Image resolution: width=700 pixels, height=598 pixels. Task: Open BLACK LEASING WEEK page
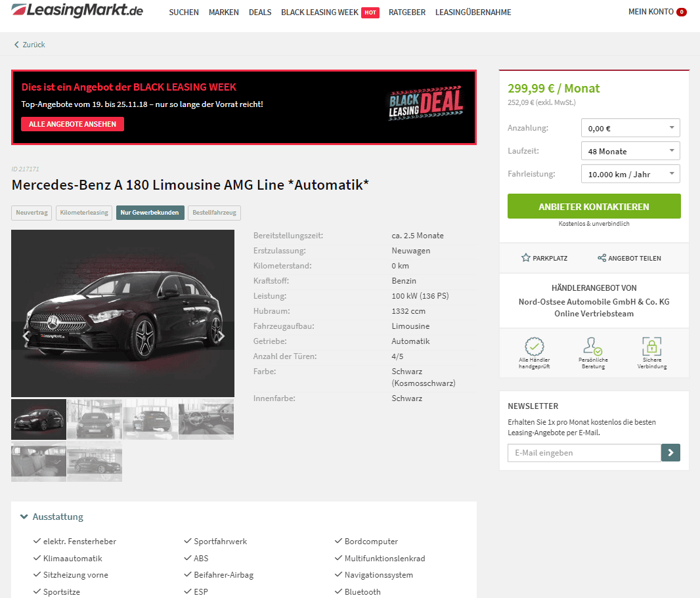coord(320,12)
